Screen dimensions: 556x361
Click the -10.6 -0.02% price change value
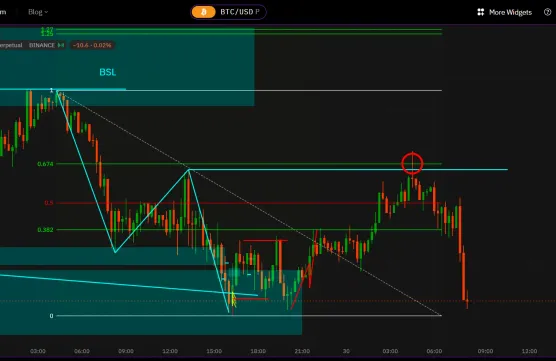click(92, 45)
